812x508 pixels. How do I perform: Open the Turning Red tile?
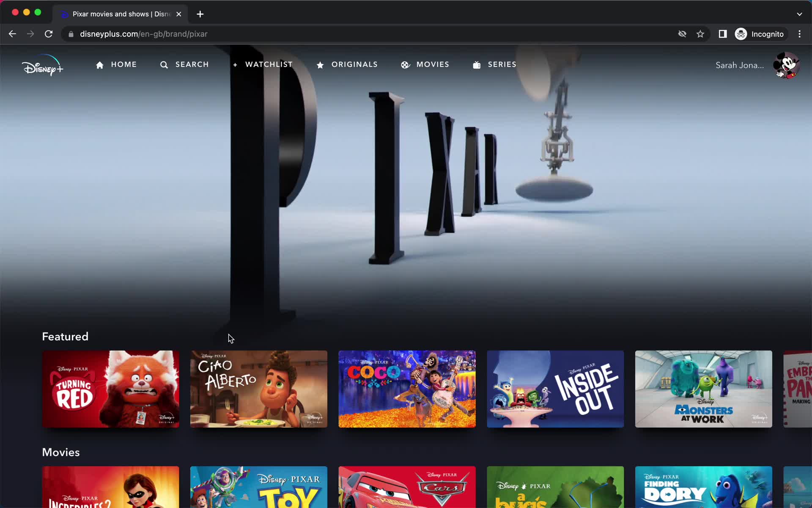(110, 389)
